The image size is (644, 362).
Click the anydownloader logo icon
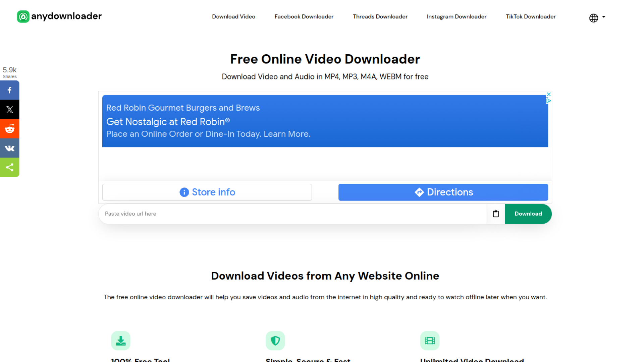pos(23,16)
